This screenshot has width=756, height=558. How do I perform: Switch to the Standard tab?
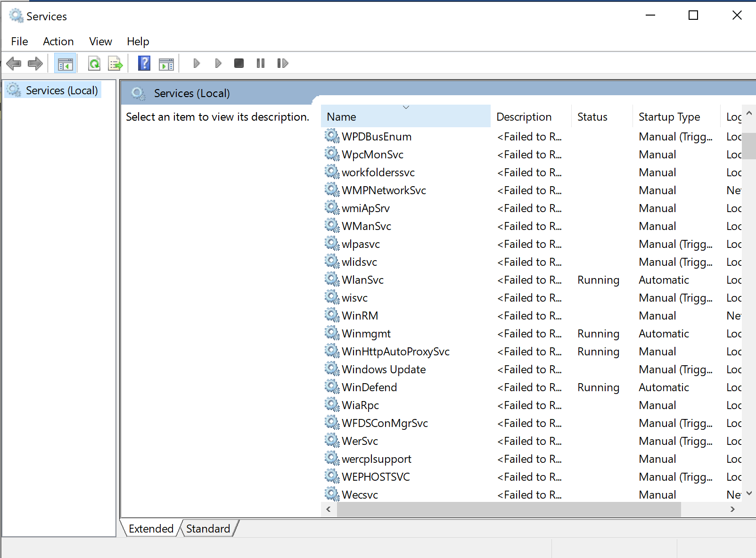tap(208, 529)
